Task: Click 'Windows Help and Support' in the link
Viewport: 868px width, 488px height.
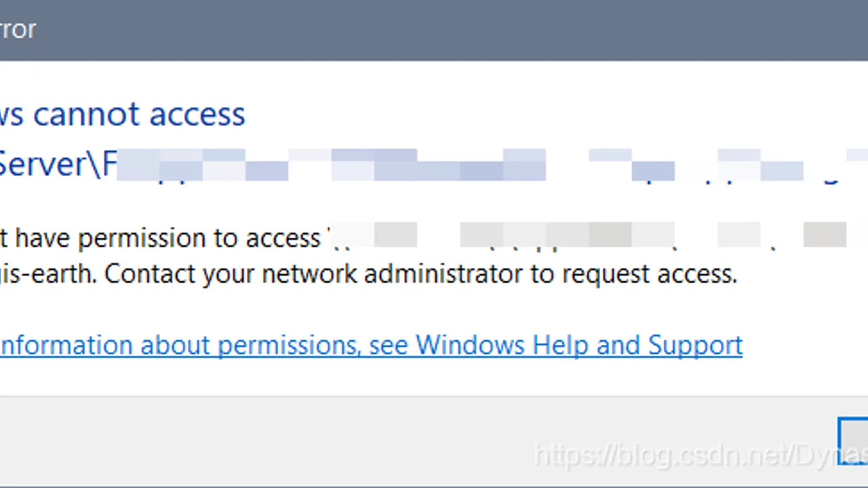Action: (579, 345)
